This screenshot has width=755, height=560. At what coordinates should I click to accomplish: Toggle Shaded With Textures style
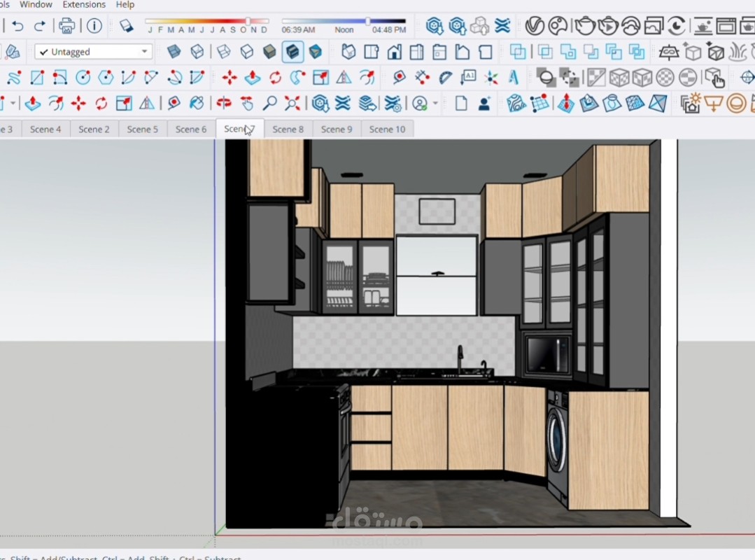pyautogui.click(x=292, y=52)
